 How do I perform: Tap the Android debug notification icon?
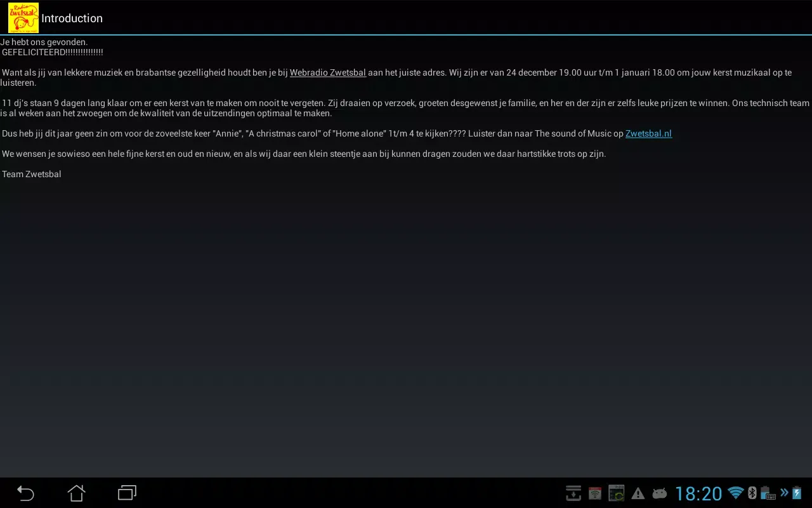point(660,493)
